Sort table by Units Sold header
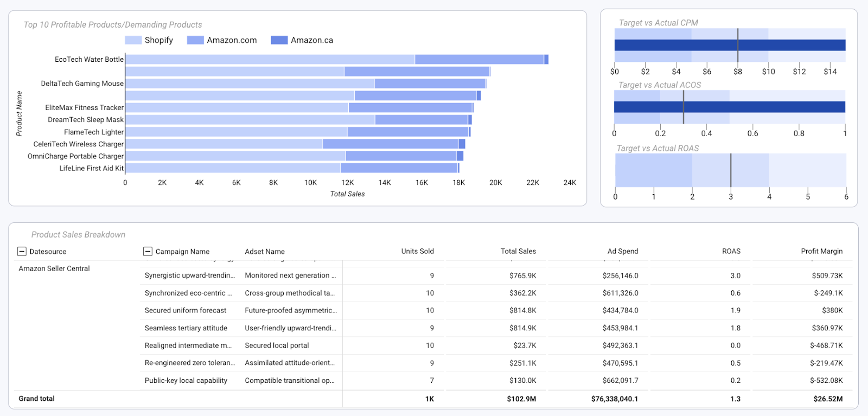 pyautogui.click(x=417, y=251)
